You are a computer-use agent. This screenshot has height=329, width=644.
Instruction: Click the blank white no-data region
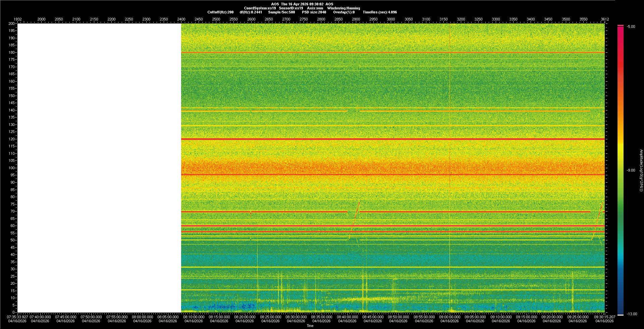coord(99,168)
